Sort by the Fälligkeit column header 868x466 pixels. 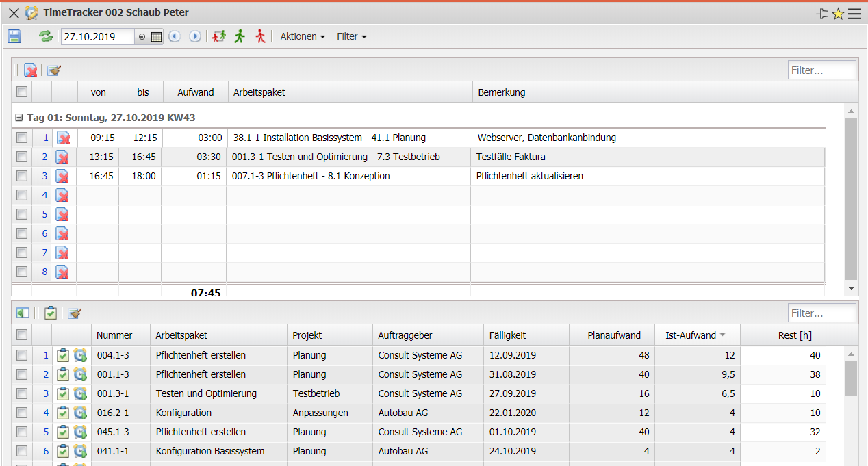click(507, 335)
